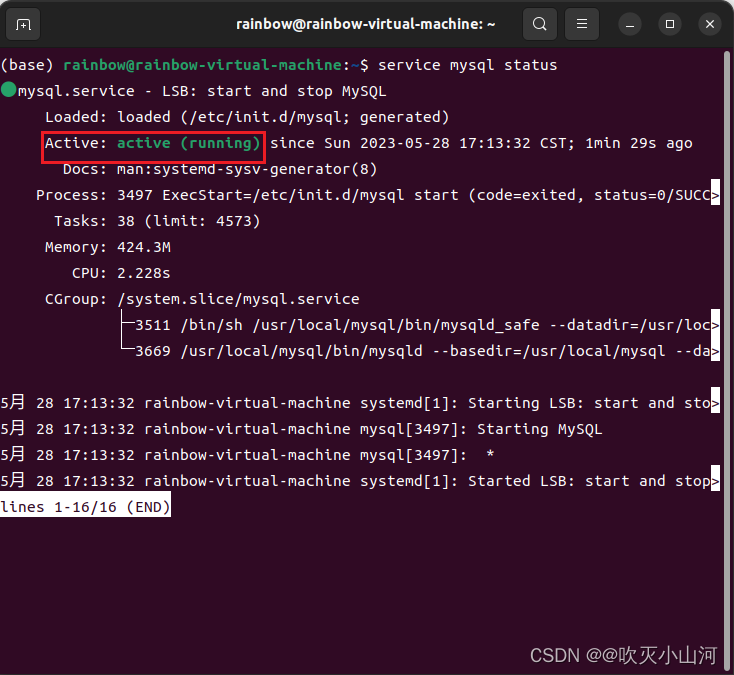Viewport: 734px width, 675px height.
Task: Click the 'mysql[3497]: *' log line
Action: (x=247, y=455)
